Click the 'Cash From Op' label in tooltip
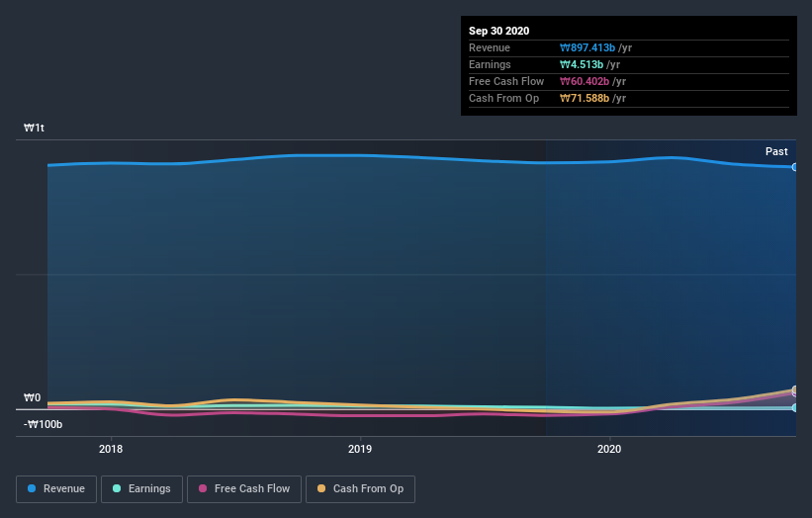This screenshot has width=812, height=518. click(x=503, y=98)
